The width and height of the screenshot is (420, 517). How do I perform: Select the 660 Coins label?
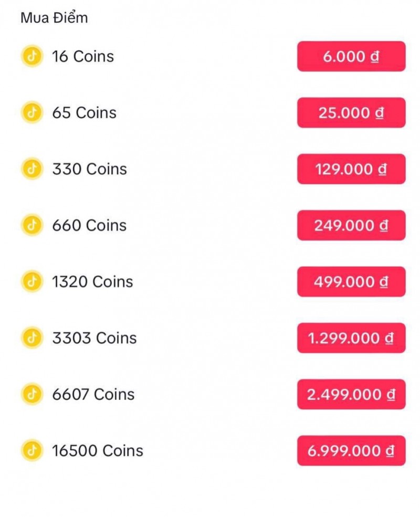pyautogui.click(x=89, y=225)
